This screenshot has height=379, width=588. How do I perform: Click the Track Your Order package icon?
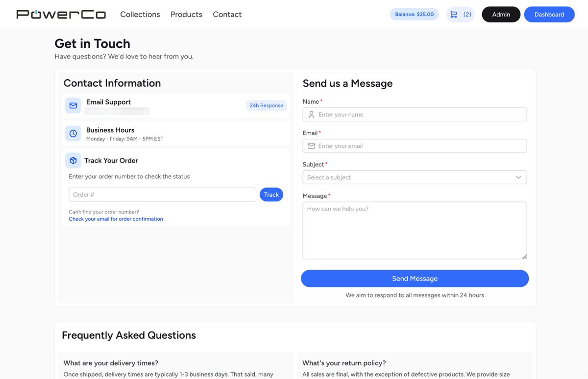pos(73,160)
